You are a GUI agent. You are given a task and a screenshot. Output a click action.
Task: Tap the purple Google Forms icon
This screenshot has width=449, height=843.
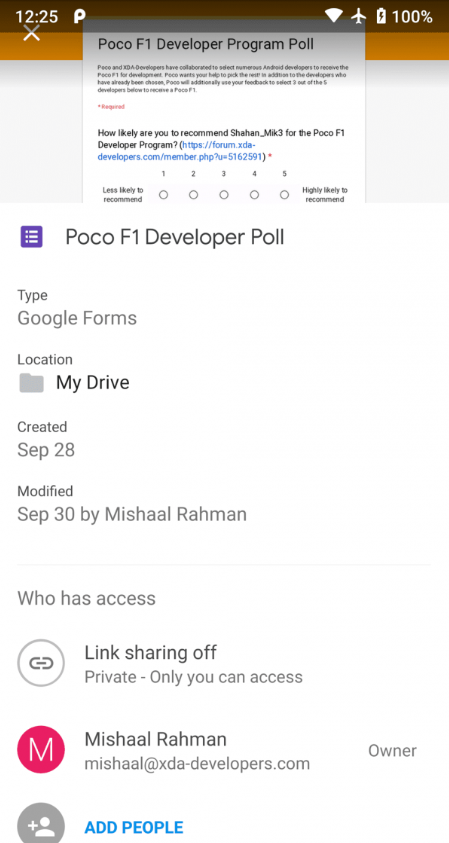[x=32, y=237]
